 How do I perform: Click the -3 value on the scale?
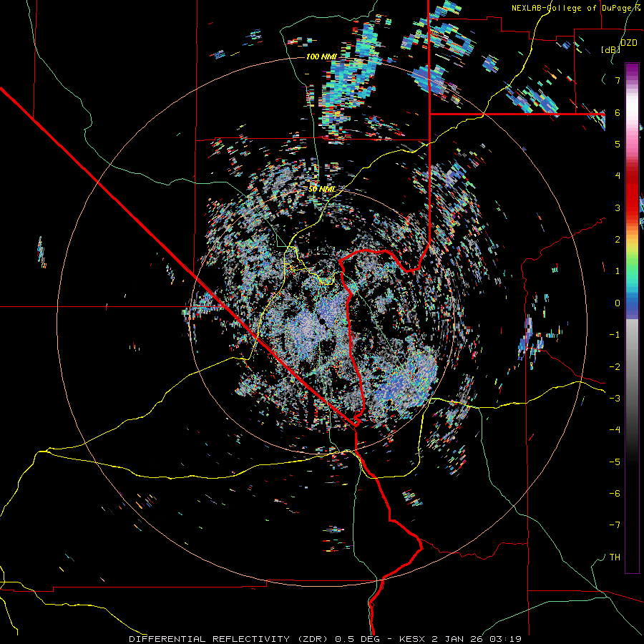[615, 399]
